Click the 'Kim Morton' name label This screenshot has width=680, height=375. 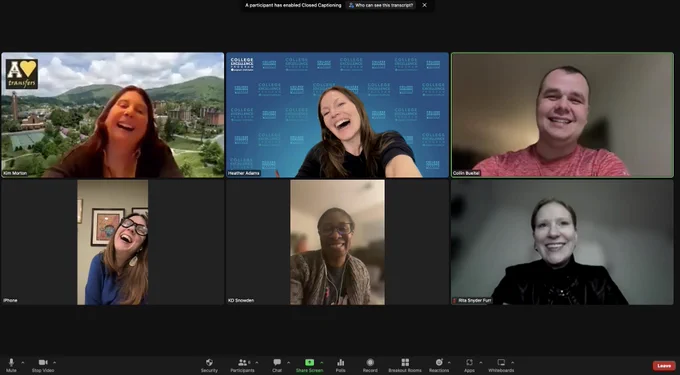pos(16,173)
